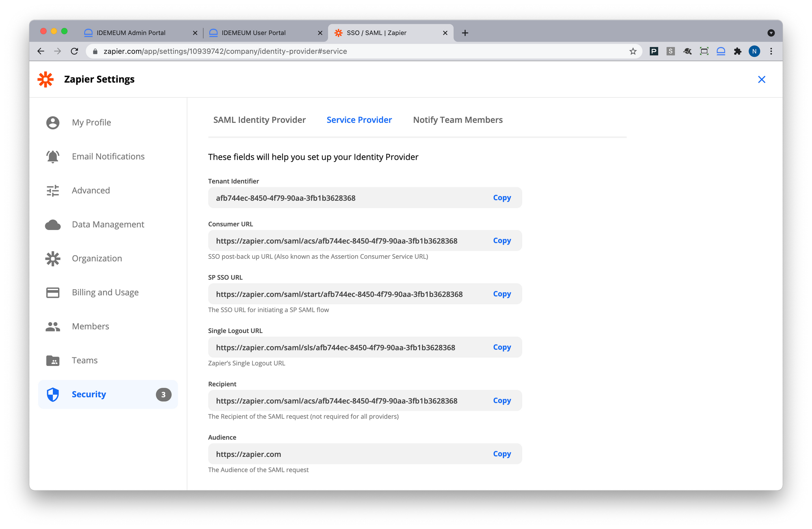Open the Notify Team Members tab
The image size is (812, 529).
click(458, 120)
